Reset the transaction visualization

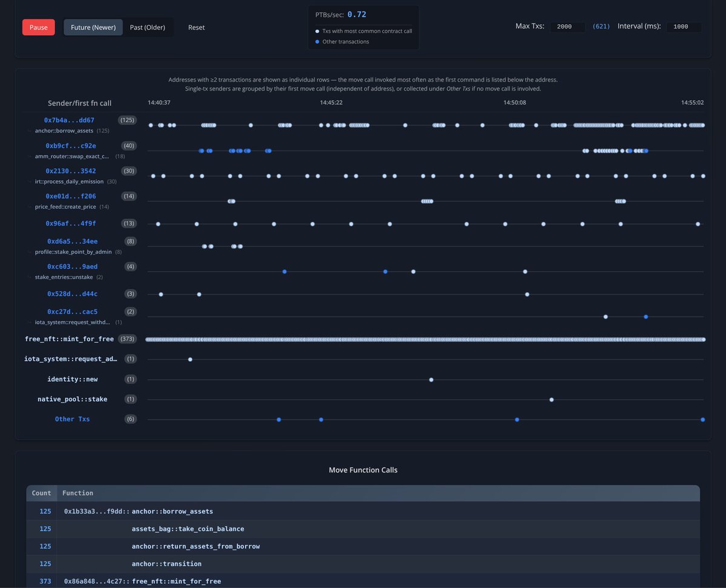point(196,27)
